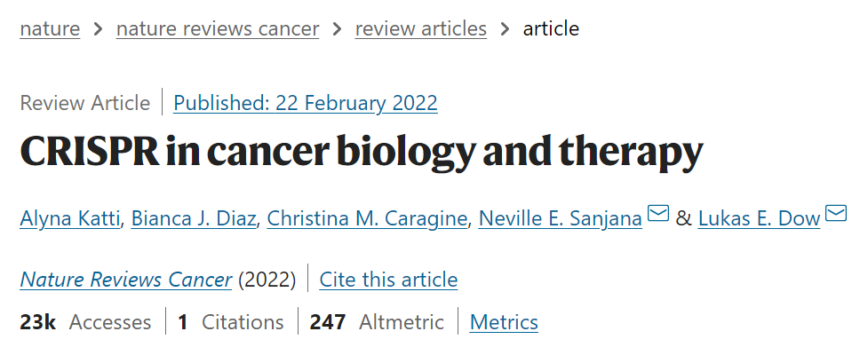Click 'Cite this article' link
Screen dimensions: 868x355
(388, 280)
